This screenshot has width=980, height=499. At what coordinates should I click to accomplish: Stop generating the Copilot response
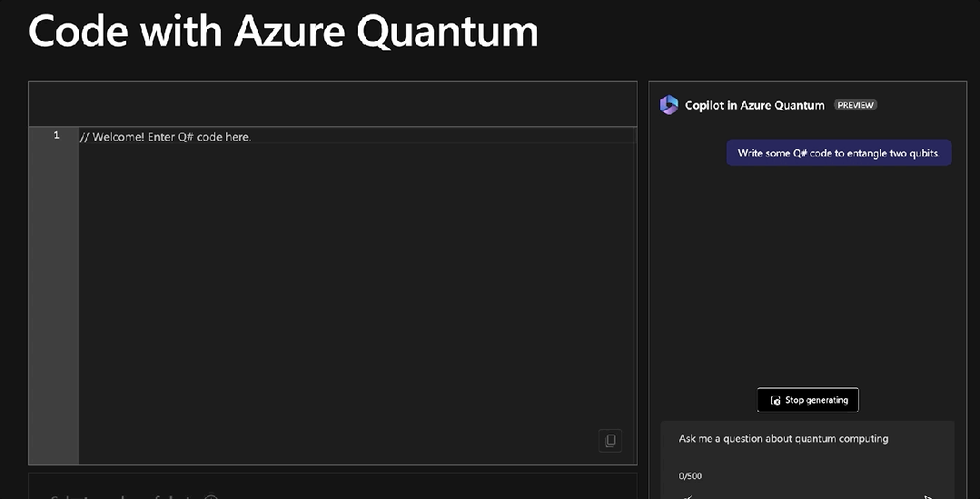pos(807,400)
